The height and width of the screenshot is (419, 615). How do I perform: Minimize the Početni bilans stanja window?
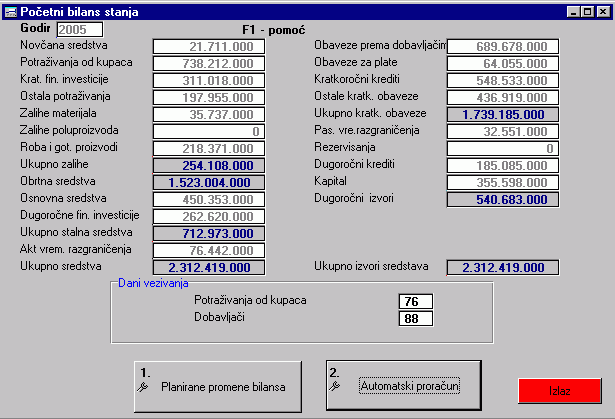[x=573, y=12]
